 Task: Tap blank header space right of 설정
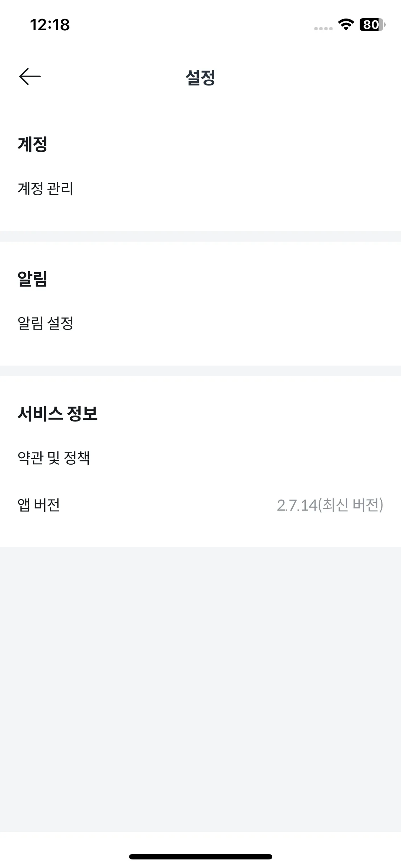pos(307,77)
